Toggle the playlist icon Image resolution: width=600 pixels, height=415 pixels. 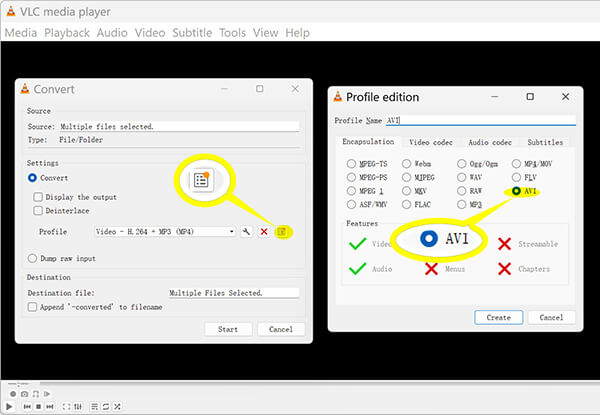coord(95,407)
